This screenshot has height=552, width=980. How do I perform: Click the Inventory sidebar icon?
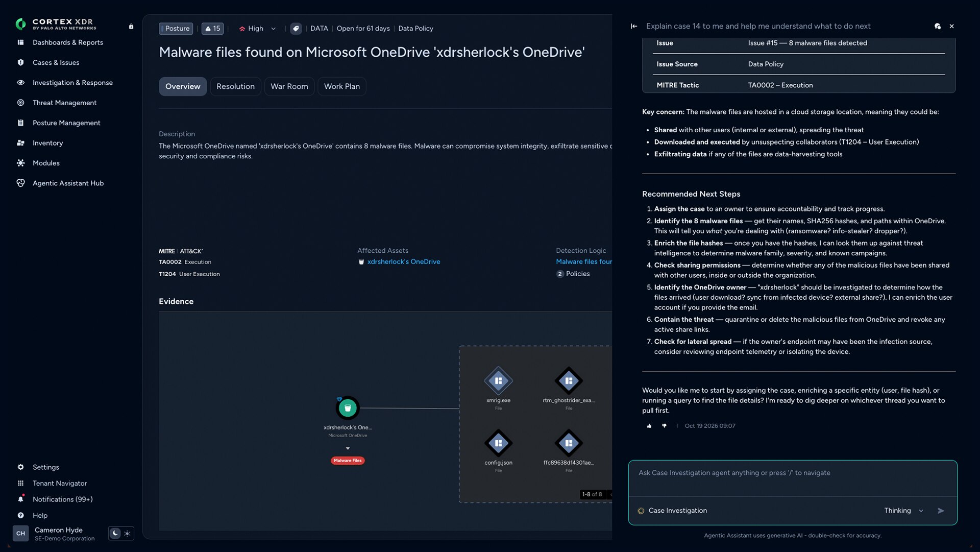[x=20, y=143]
